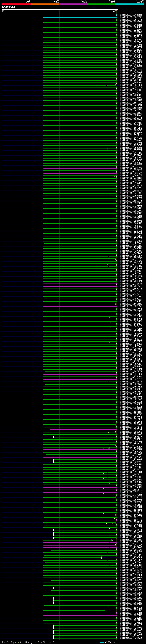
Task: Click on UniRef100_A5HK00
Action: click(131, 40)
